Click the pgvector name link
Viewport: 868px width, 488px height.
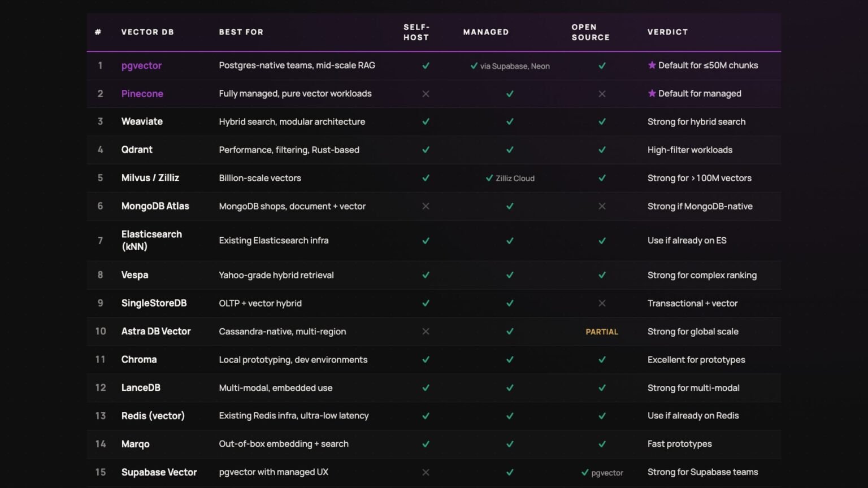[x=141, y=66]
